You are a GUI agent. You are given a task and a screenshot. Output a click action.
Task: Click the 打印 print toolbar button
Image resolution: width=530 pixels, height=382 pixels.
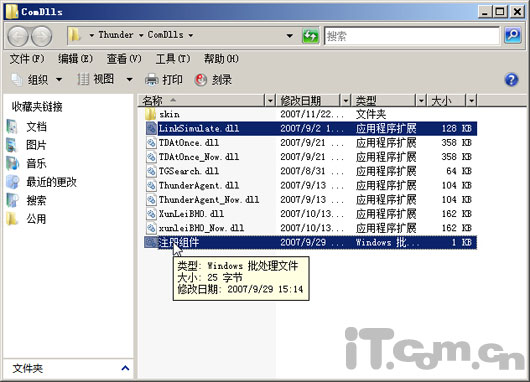click(x=164, y=80)
